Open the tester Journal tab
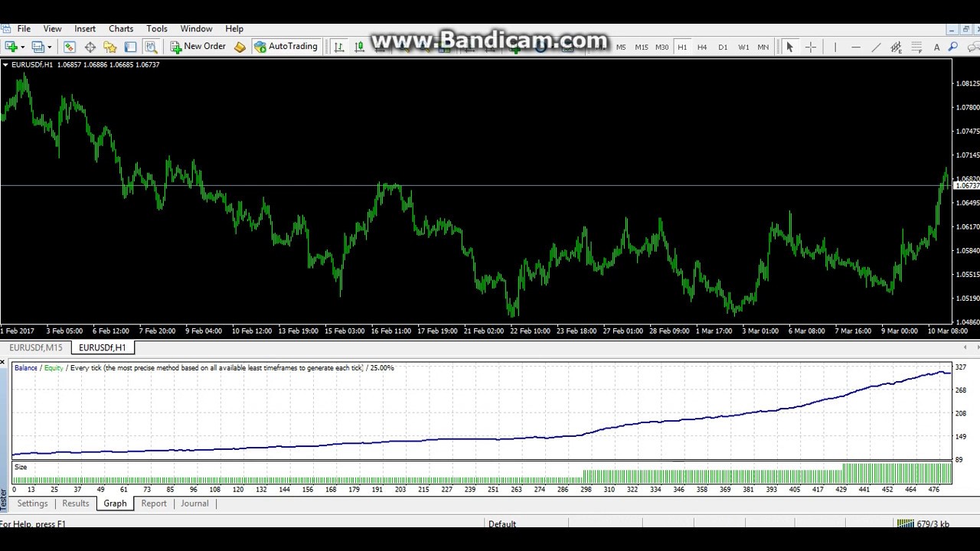 (194, 504)
